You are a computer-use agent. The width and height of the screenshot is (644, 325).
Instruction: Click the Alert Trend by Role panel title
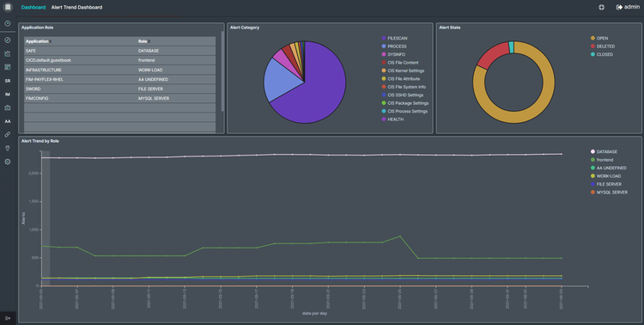(40, 141)
